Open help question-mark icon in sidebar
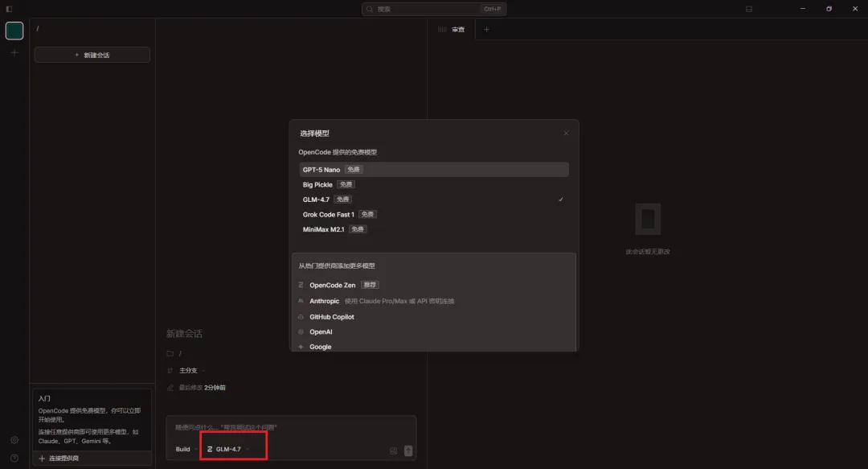The height and width of the screenshot is (469, 868). tap(14, 458)
